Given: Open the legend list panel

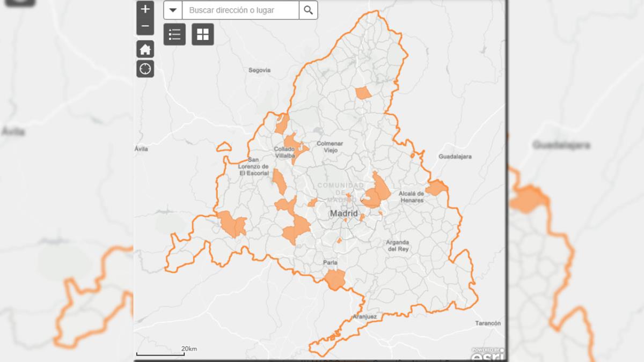Looking at the screenshot, I should (x=174, y=34).
